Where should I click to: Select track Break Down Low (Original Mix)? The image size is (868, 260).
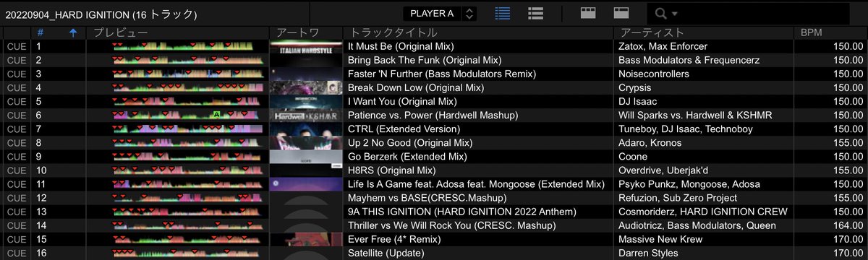click(416, 87)
